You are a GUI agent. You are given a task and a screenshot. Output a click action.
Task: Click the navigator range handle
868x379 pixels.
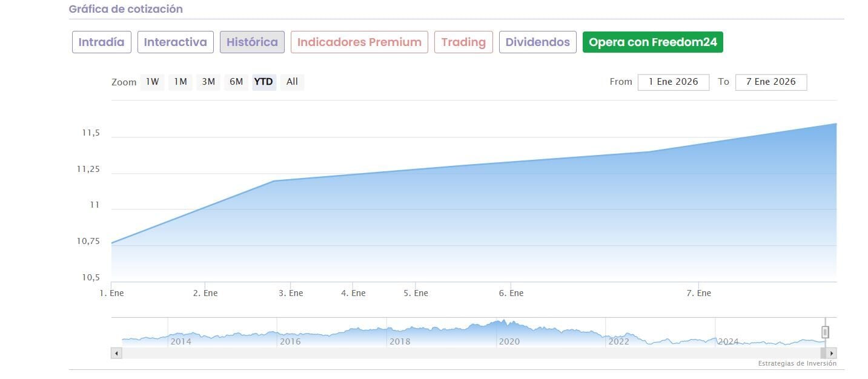point(824,332)
